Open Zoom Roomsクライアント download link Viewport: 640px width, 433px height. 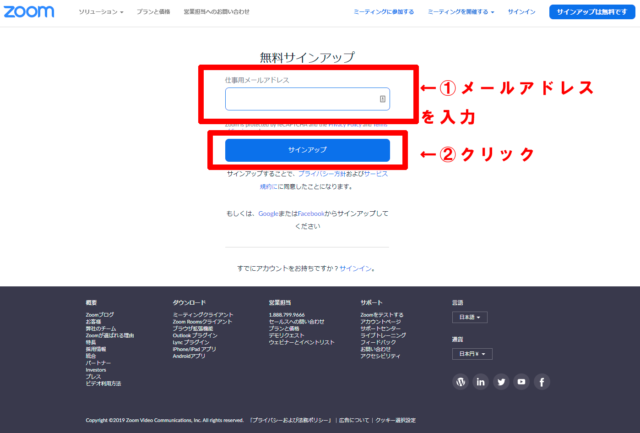(202, 322)
